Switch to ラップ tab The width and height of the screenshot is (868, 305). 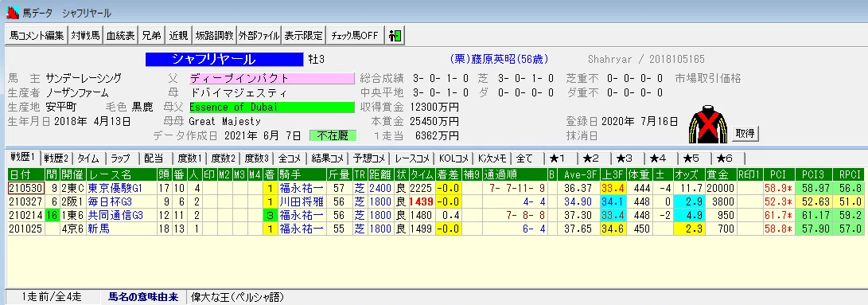point(121,158)
